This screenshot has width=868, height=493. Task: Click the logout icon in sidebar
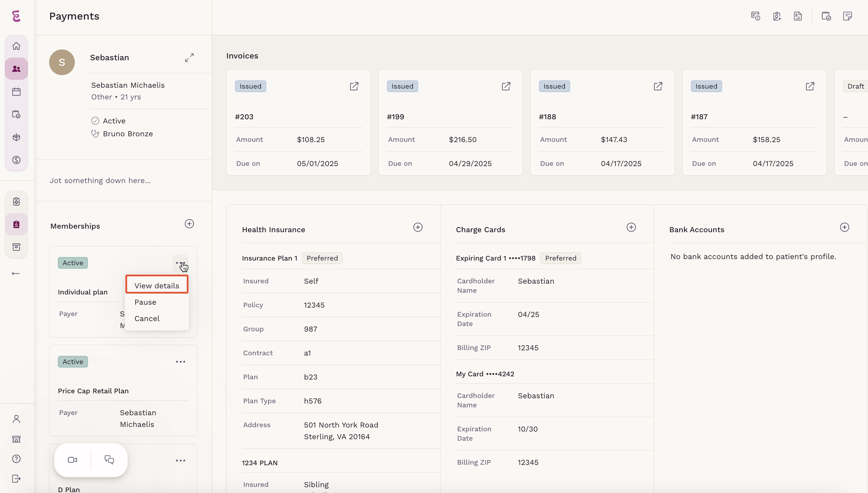16,478
